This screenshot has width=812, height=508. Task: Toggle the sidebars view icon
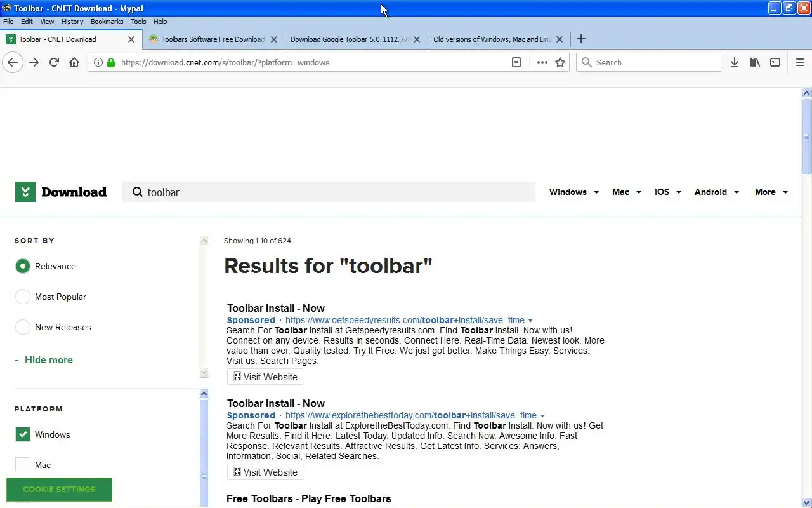coord(775,62)
